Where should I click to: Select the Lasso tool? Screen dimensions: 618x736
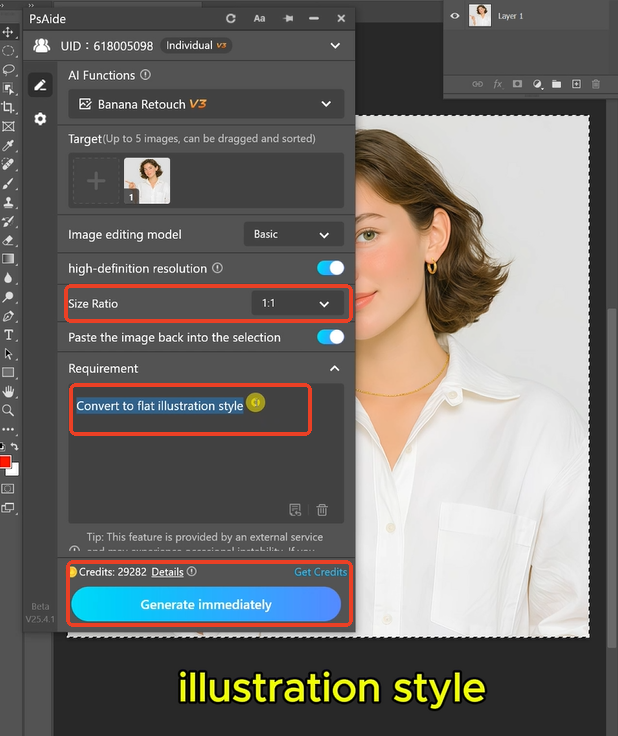click(x=8, y=70)
